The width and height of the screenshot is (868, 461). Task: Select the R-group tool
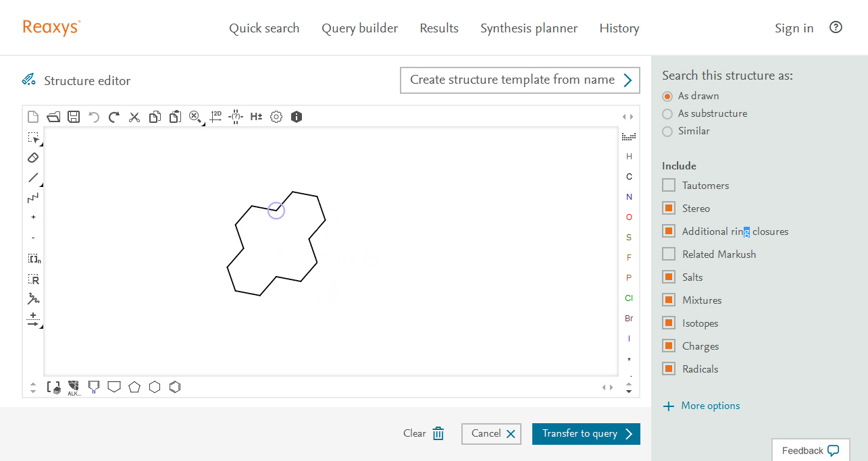pyautogui.click(x=33, y=279)
